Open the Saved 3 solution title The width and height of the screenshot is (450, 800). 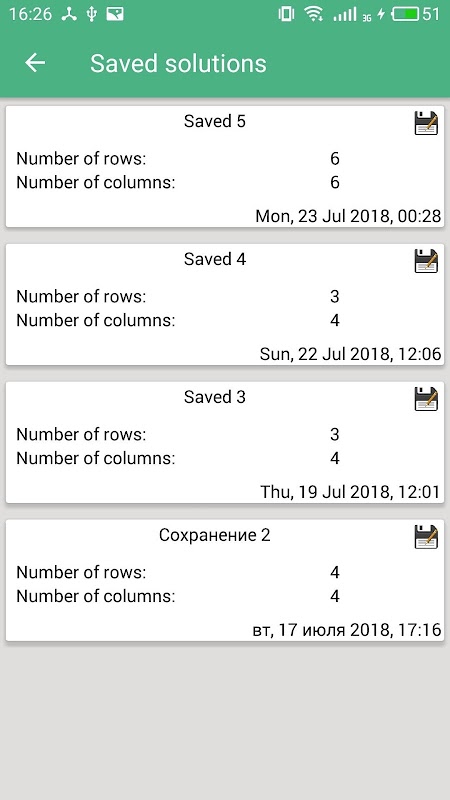click(x=215, y=397)
